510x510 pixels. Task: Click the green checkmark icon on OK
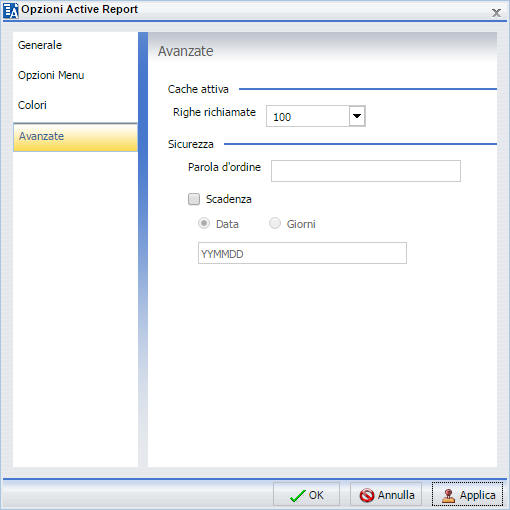tap(297, 496)
